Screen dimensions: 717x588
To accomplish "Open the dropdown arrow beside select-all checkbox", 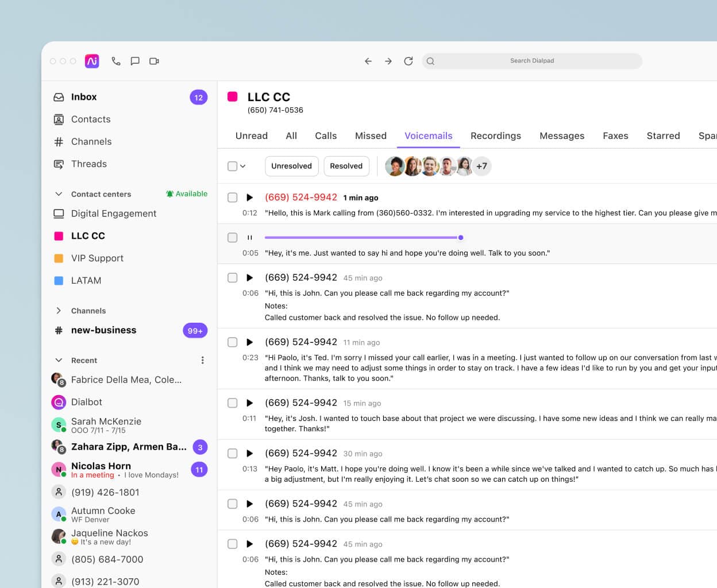I will [243, 167].
